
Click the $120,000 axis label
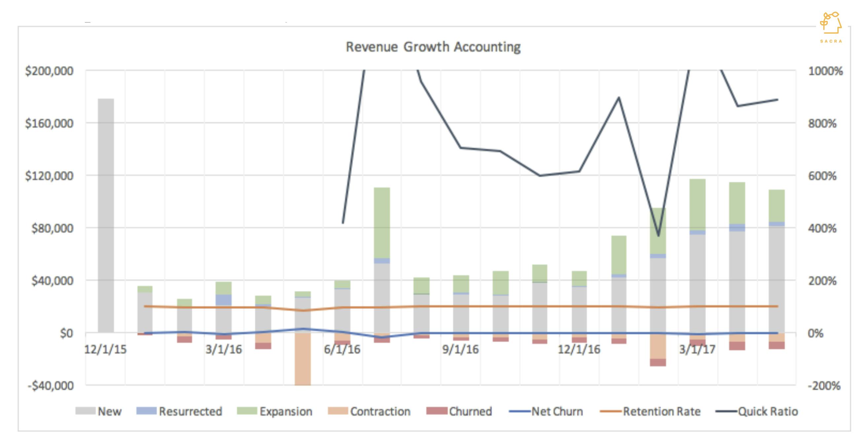(x=49, y=176)
